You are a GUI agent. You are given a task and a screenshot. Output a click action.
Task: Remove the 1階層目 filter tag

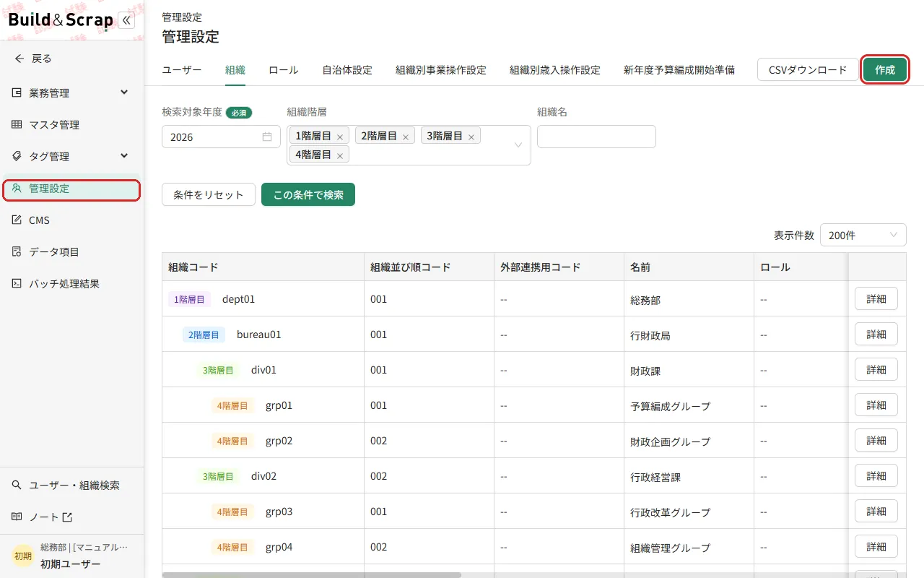point(340,137)
